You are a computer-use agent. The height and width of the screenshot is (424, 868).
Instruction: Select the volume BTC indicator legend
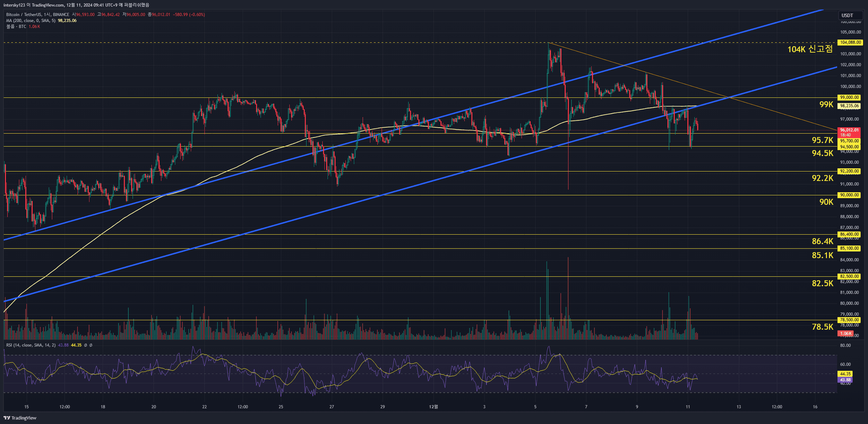coord(16,26)
